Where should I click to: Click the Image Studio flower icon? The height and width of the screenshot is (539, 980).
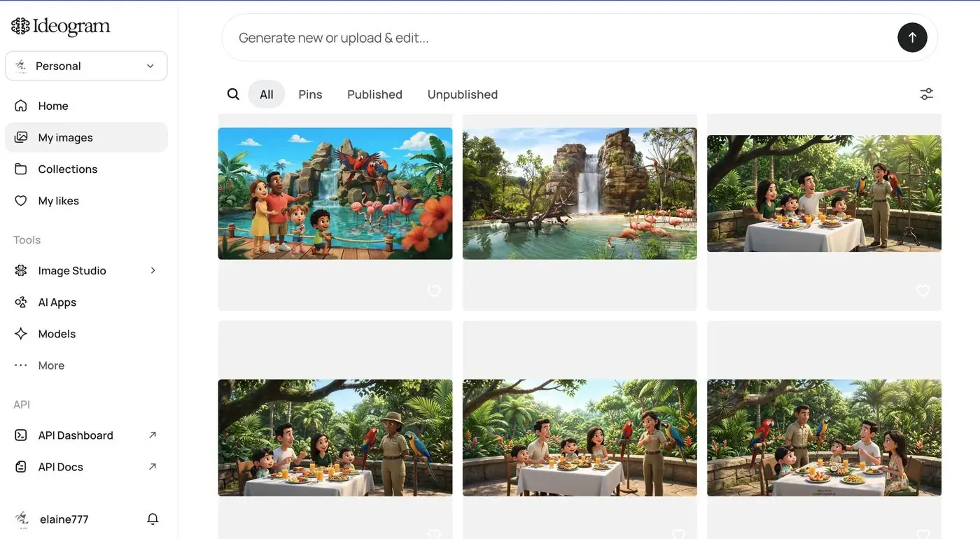tap(21, 270)
